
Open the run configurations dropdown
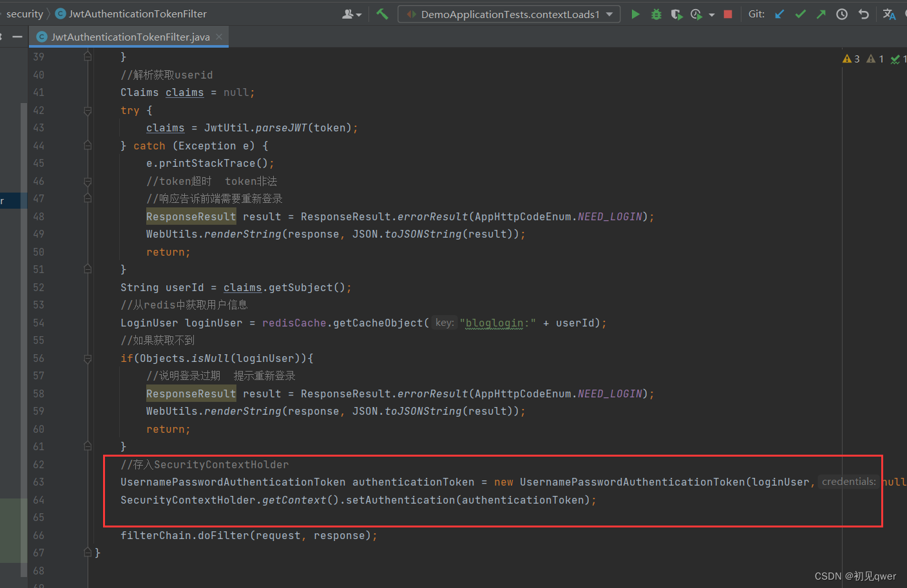click(x=608, y=14)
